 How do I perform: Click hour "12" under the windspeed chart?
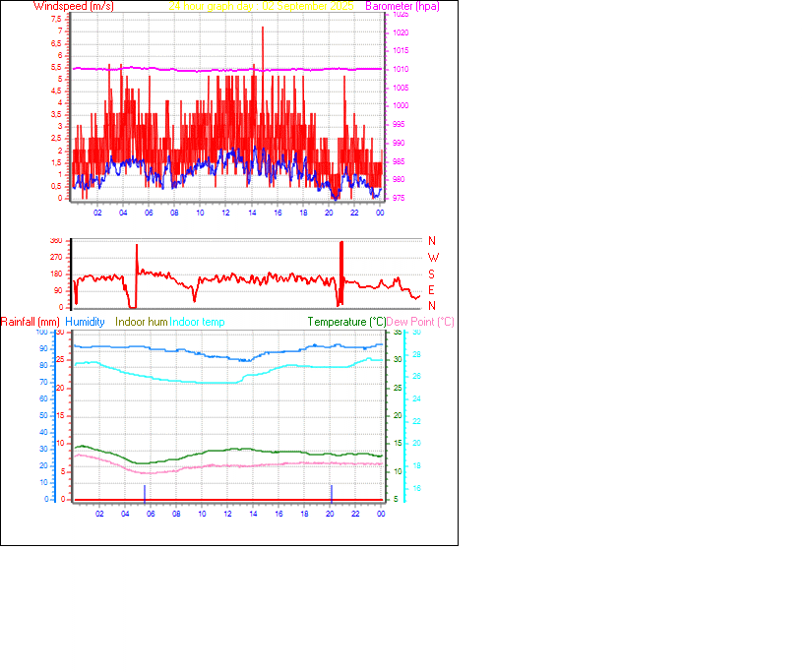tap(226, 213)
